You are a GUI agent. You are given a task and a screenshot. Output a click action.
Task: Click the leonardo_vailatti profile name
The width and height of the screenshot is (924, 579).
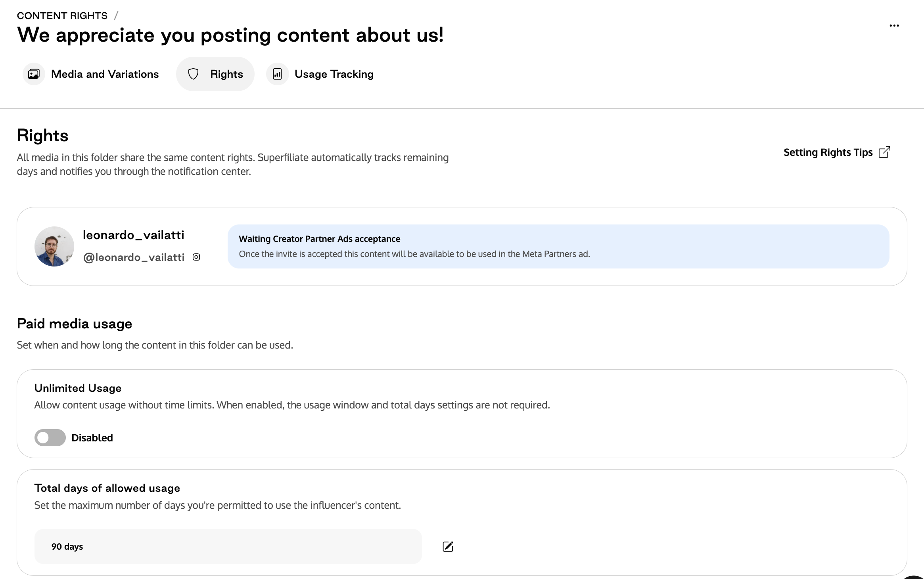pyautogui.click(x=133, y=235)
